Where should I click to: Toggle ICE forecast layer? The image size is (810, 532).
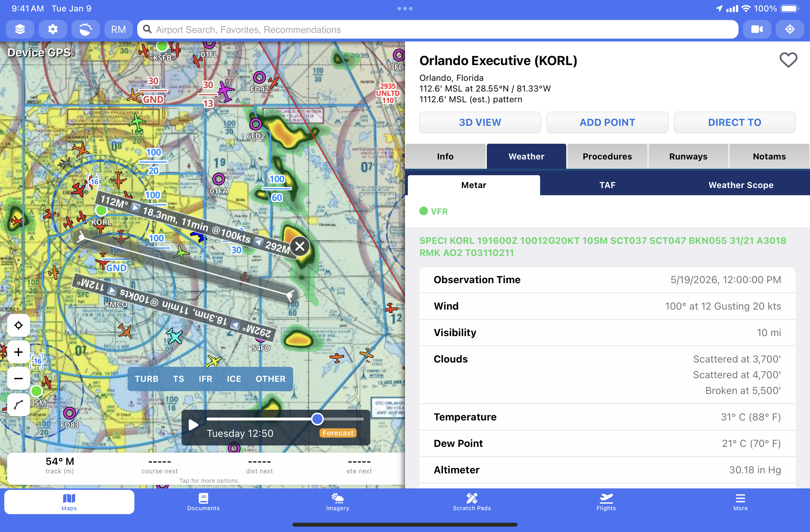pos(234,379)
